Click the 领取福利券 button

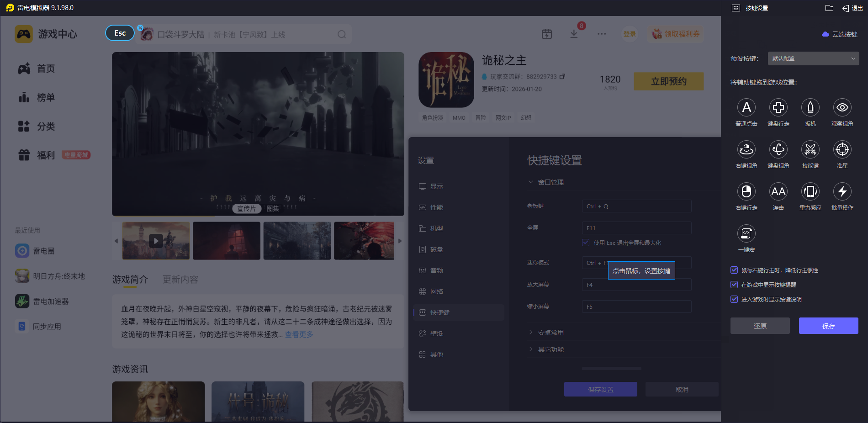coord(676,34)
